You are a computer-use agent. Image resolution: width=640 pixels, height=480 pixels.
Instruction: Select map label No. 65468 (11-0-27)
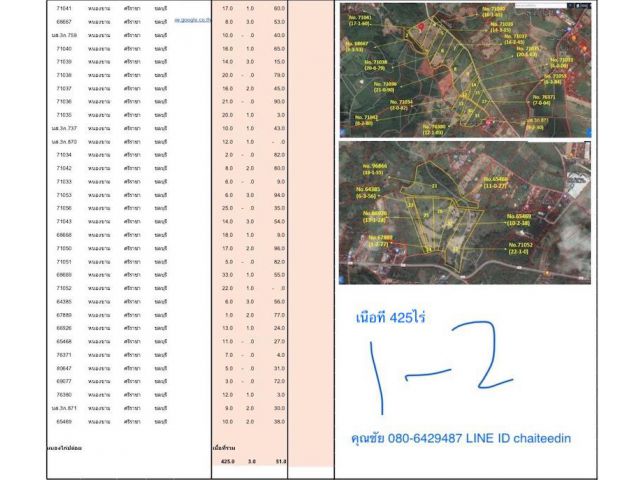(x=496, y=182)
